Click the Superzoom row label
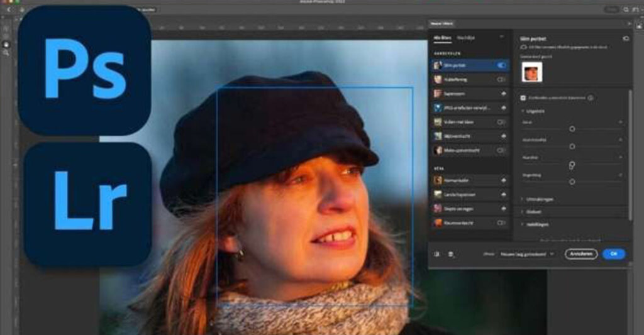 coord(454,94)
